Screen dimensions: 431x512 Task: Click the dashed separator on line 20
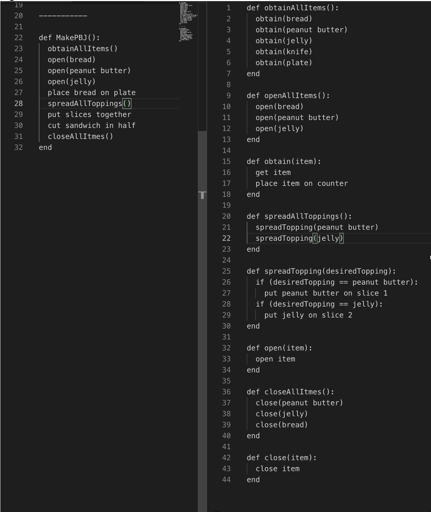(x=63, y=16)
